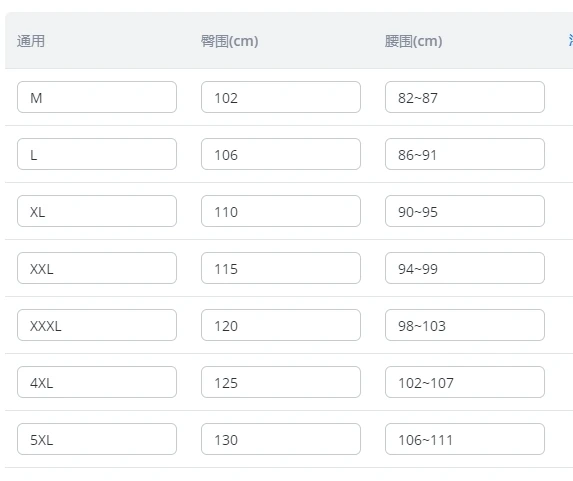The image size is (573, 481).
Task: Click the size field containing XL
Action: coord(97,211)
